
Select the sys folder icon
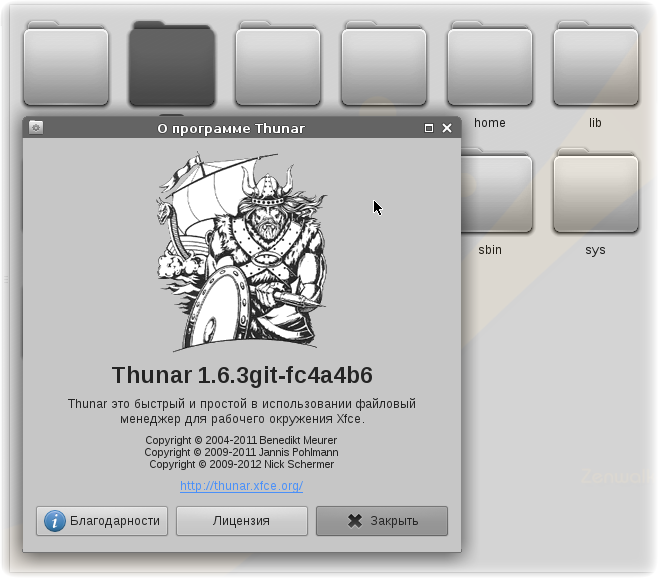(595, 190)
